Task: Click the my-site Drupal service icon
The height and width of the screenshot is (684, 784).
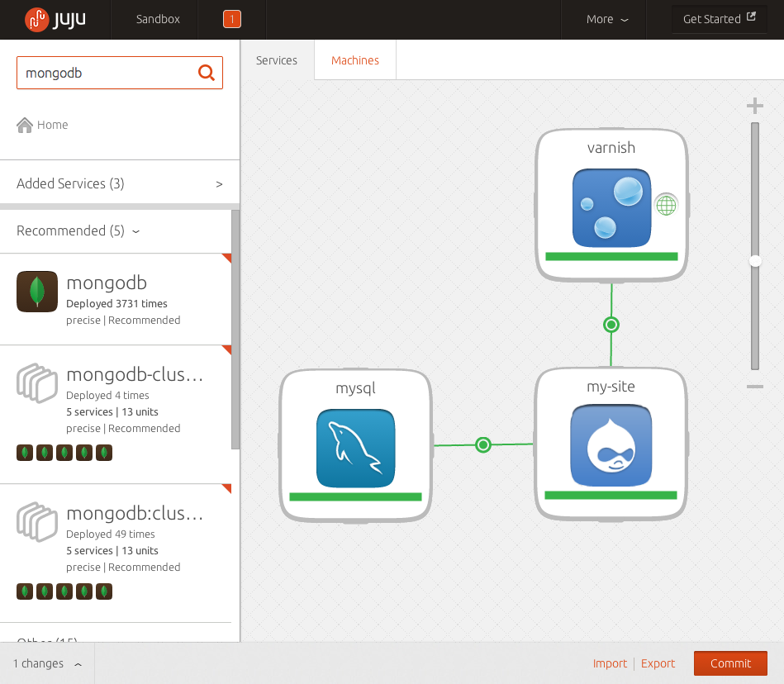Action: coord(611,445)
